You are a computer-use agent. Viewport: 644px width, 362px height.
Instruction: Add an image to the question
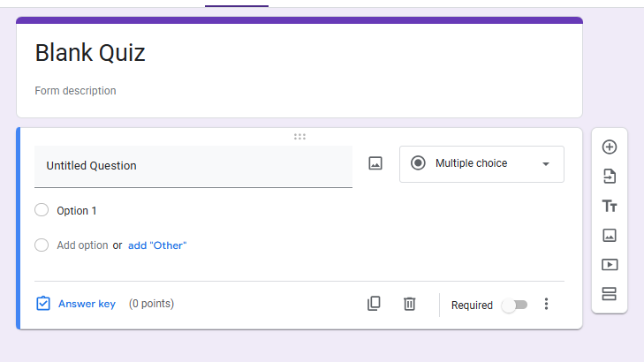[375, 163]
